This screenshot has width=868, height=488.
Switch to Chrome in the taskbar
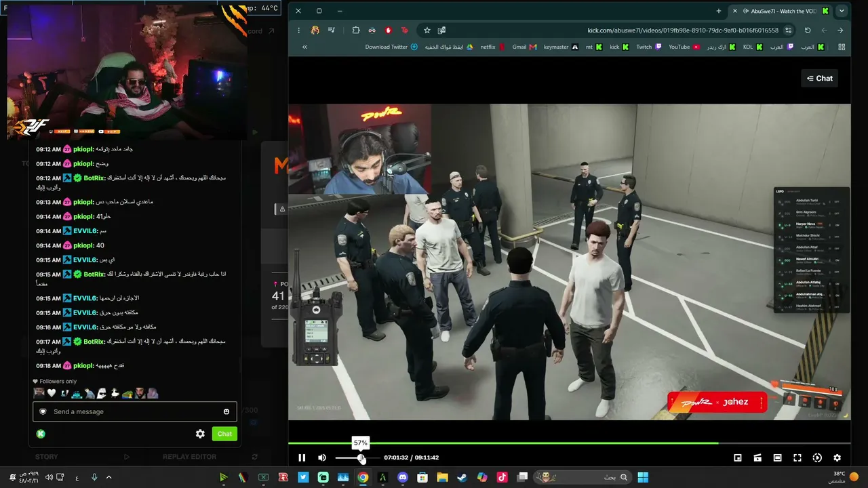click(363, 477)
